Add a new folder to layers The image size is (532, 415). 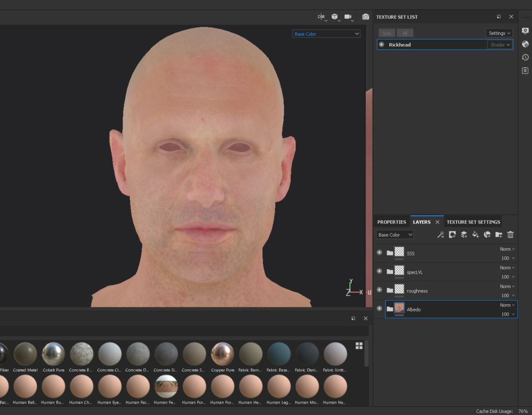point(499,235)
